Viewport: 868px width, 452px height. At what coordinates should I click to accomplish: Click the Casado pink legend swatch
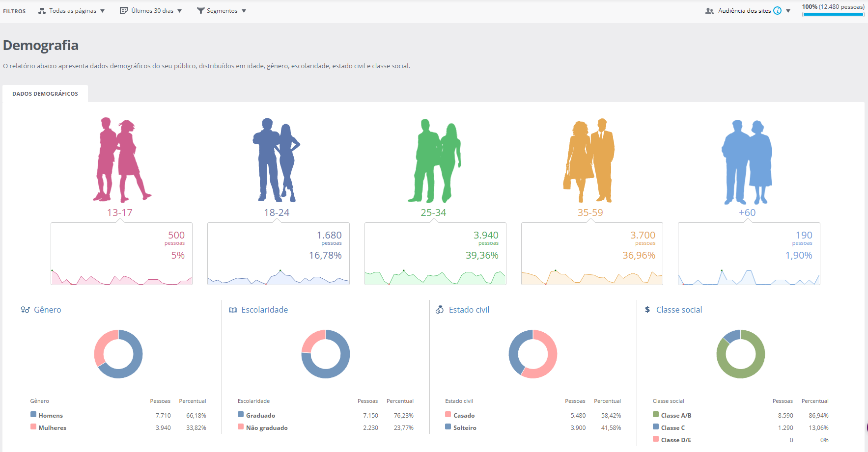(448, 415)
